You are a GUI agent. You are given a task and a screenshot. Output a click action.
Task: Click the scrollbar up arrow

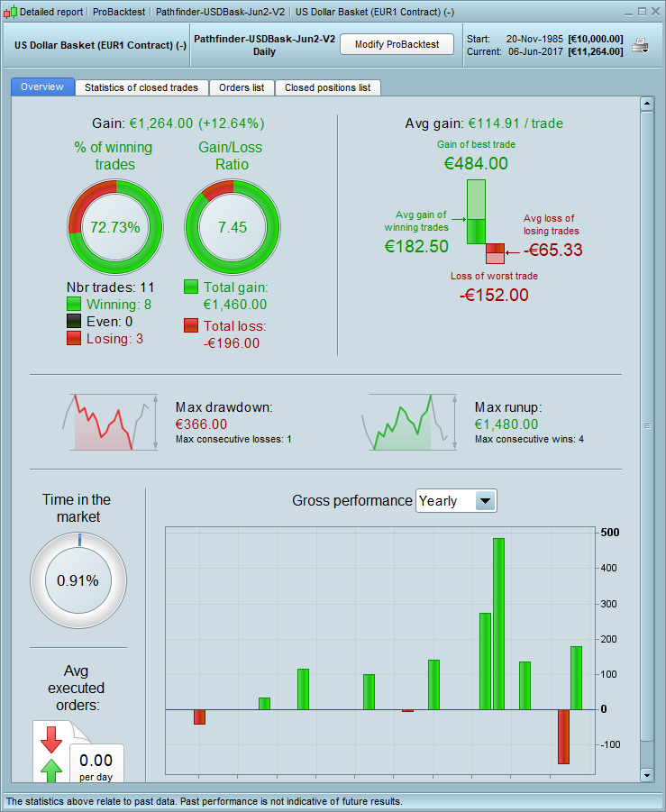tap(646, 104)
